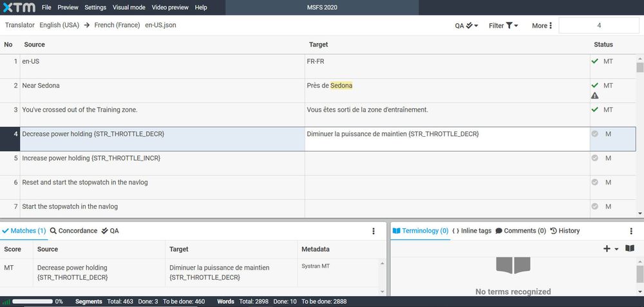Switch to the Comments (0) tab
Image resolution: width=644 pixels, height=307 pixels.
[521, 231]
